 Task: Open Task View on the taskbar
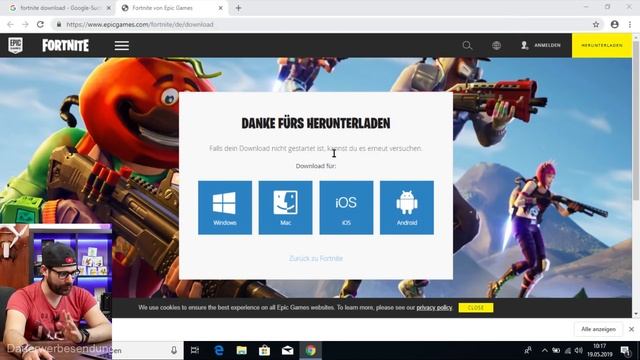coord(195,350)
